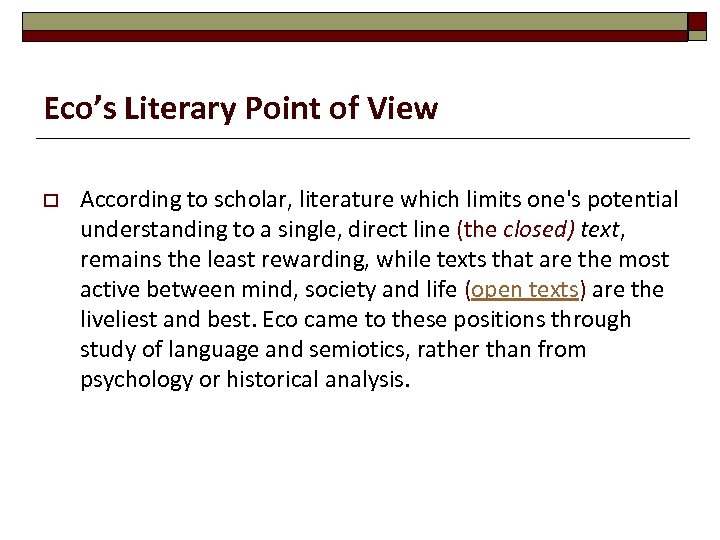Click the italic word "text" after "closed)"
The height and width of the screenshot is (540, 720).
point(599,230)
